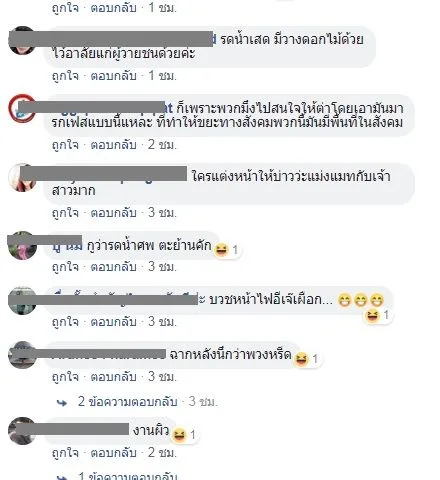440x480 pixels.
Task: Open laughing reaction on รดน้ำศพ comment
Action: pyautogui.click(x=227, y=249)
